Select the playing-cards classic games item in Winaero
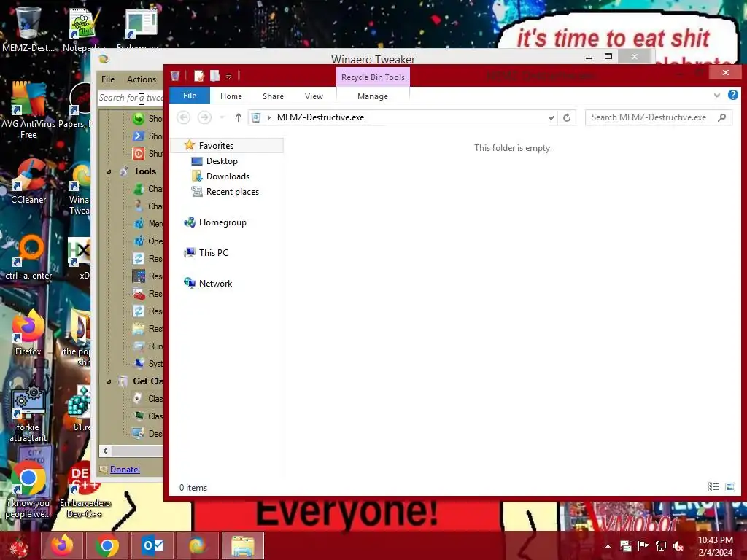This screenshot has width=747, height=560. click(x=147, y=399)
